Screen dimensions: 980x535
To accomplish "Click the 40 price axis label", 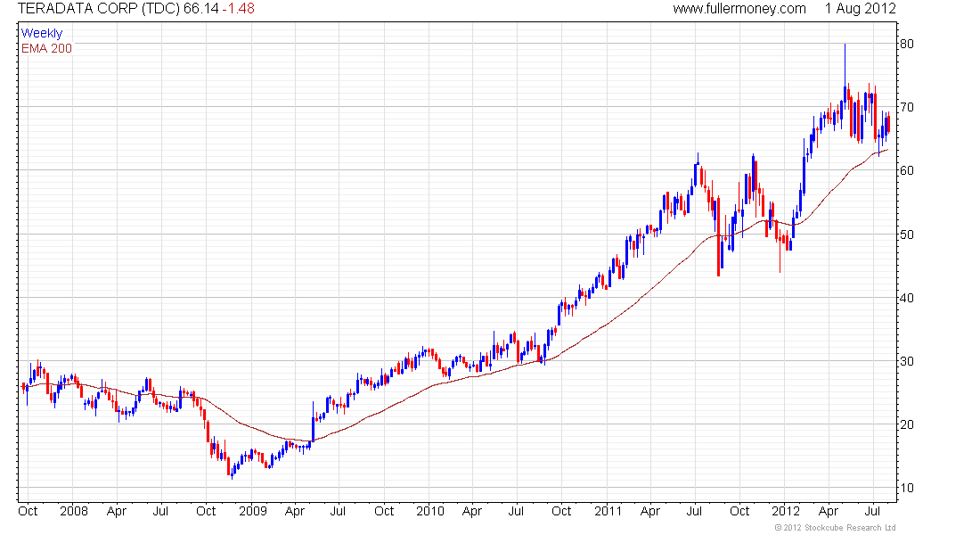I will (x=907, y=298).
